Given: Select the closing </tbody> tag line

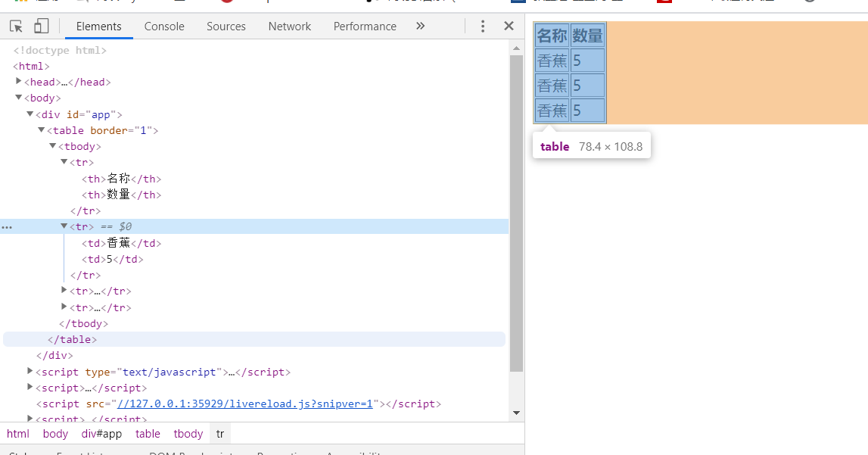Looking at the screenshot, I should (x=83, y=323).
